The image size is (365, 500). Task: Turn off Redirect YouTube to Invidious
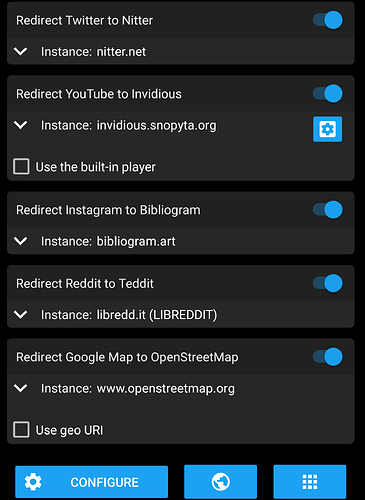(327, 93)
